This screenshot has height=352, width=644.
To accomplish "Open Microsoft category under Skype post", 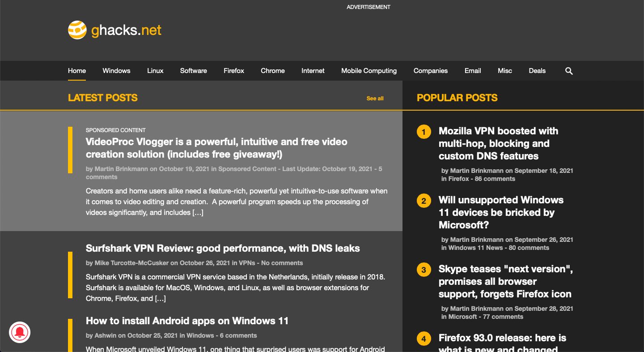I will pos(463,317).
